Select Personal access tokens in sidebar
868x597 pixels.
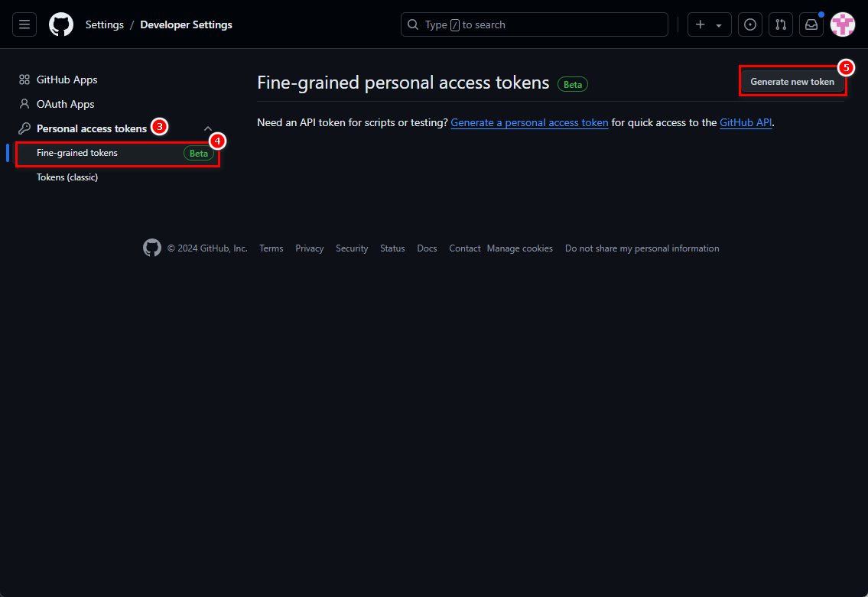[92, 128]
